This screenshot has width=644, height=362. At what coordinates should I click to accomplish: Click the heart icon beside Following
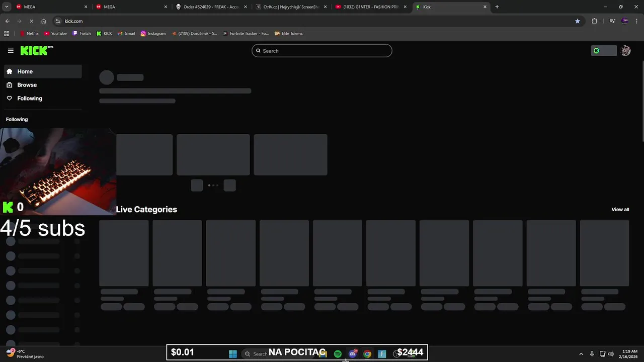(10, 99)
